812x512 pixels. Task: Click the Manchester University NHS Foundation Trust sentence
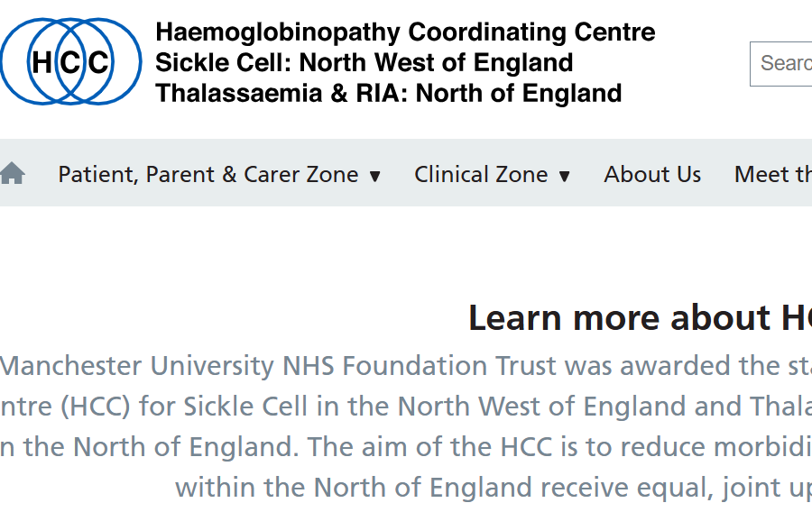pos(406,366)
